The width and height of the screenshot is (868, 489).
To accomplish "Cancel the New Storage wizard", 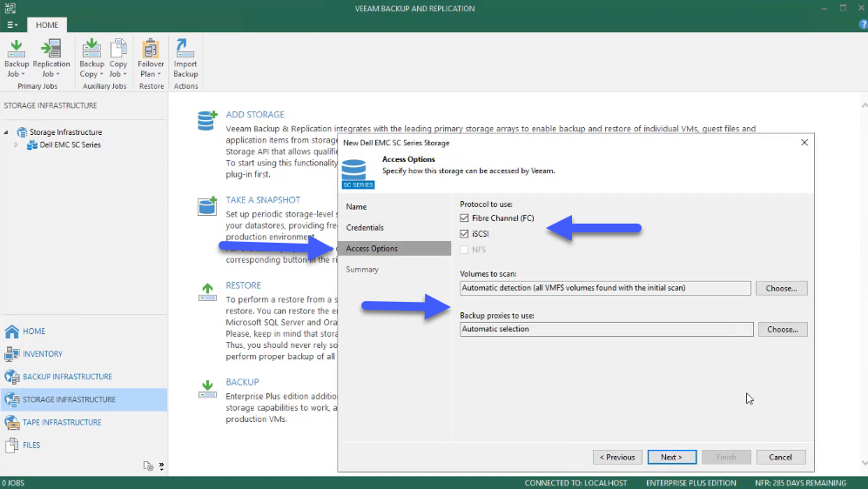I will tap(781, 458).
